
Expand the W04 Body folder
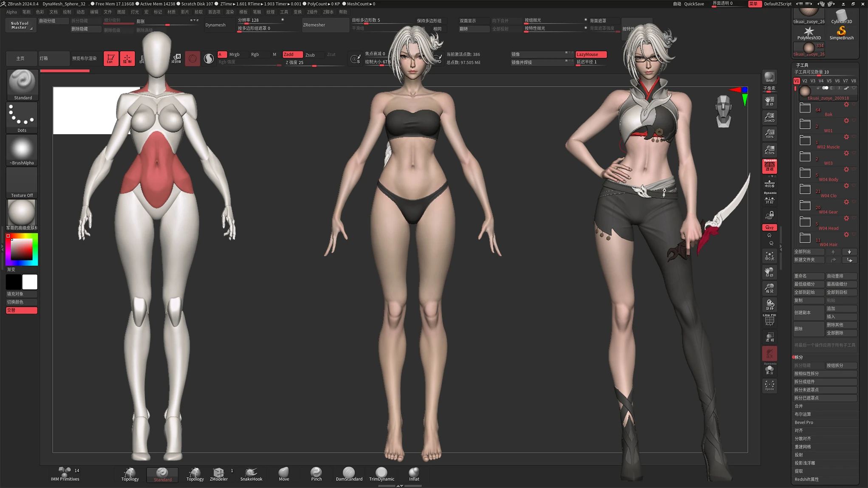coord(805,173)
